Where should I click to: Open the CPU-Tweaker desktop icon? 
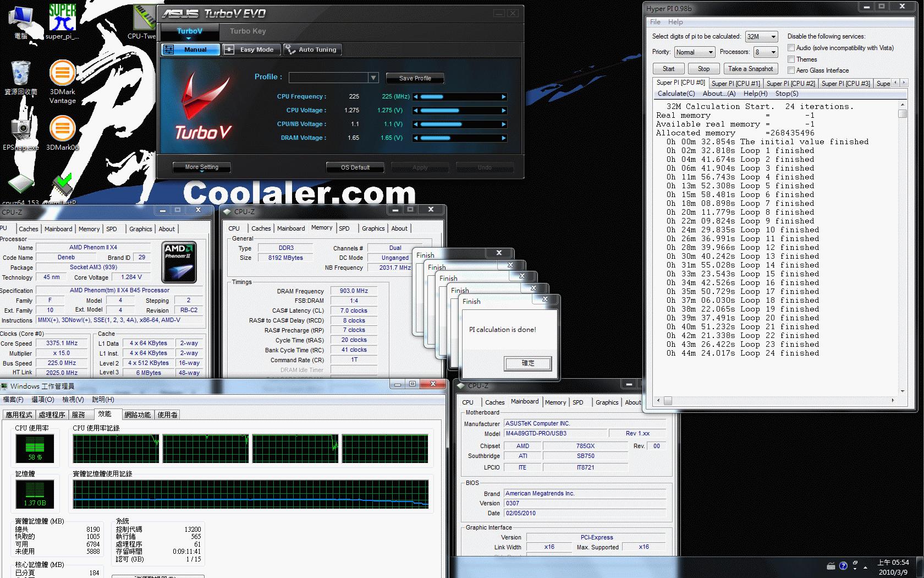click(143, 21)
